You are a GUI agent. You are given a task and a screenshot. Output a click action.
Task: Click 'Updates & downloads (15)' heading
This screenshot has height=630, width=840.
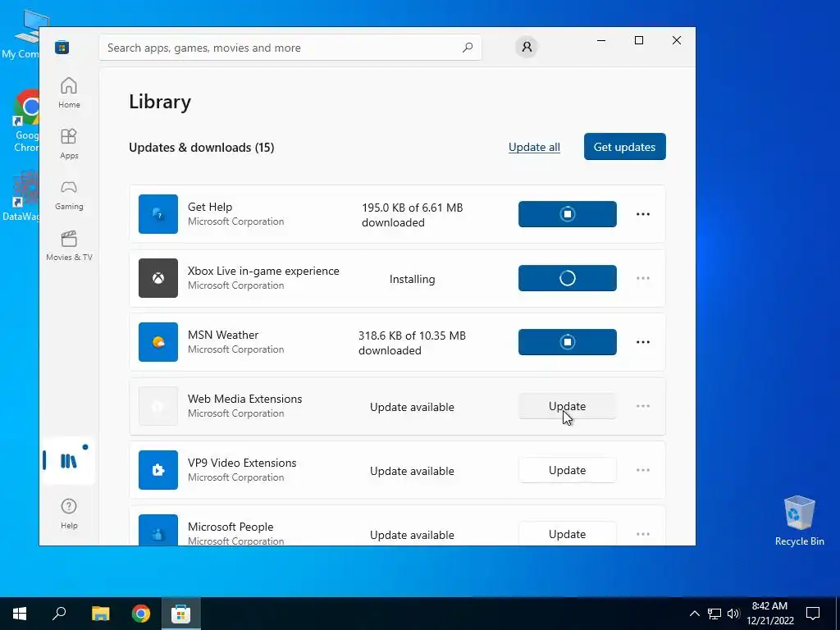[202, 148]
